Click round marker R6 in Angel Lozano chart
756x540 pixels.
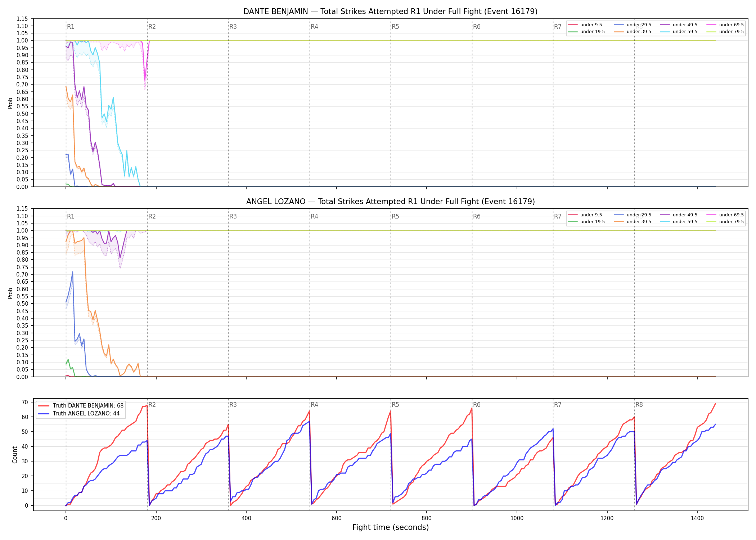point(477,216)
